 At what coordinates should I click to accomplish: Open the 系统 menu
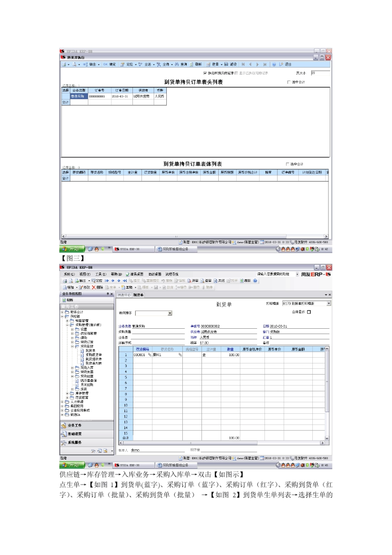point(69,274)
